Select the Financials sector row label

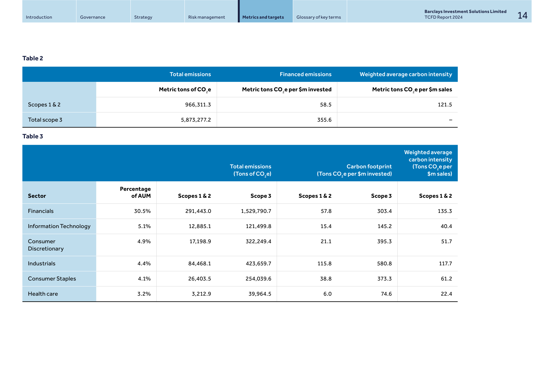(x=41, y=211)
